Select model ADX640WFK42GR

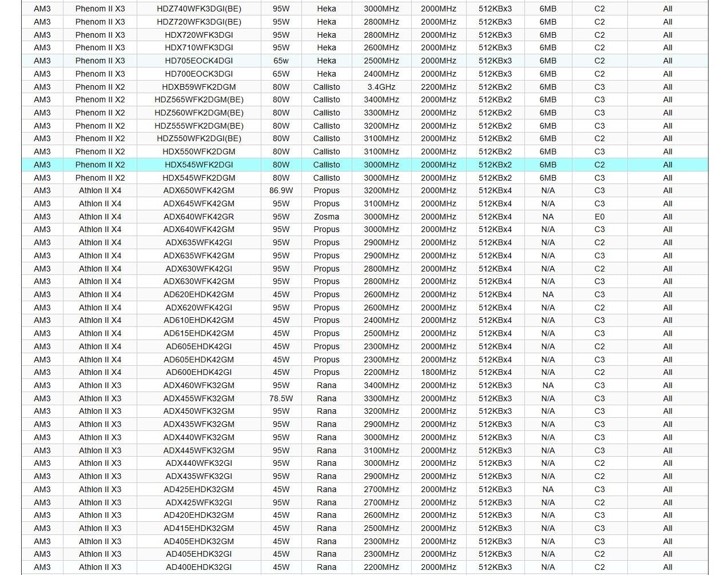(x=198, y=217)
